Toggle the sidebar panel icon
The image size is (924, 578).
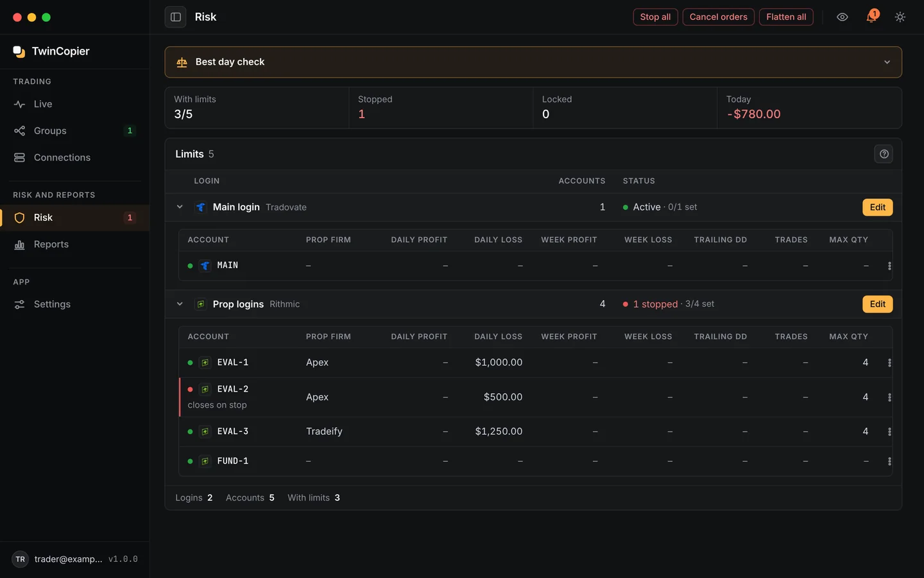175,17
